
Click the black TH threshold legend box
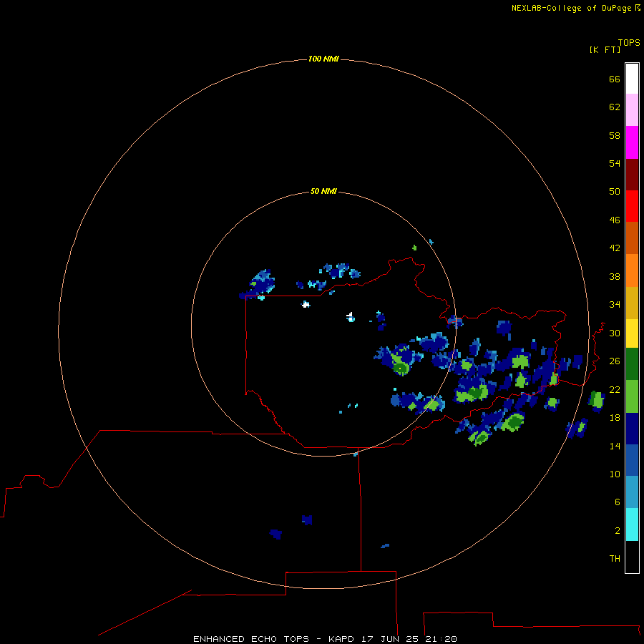[x=632, y=557]
